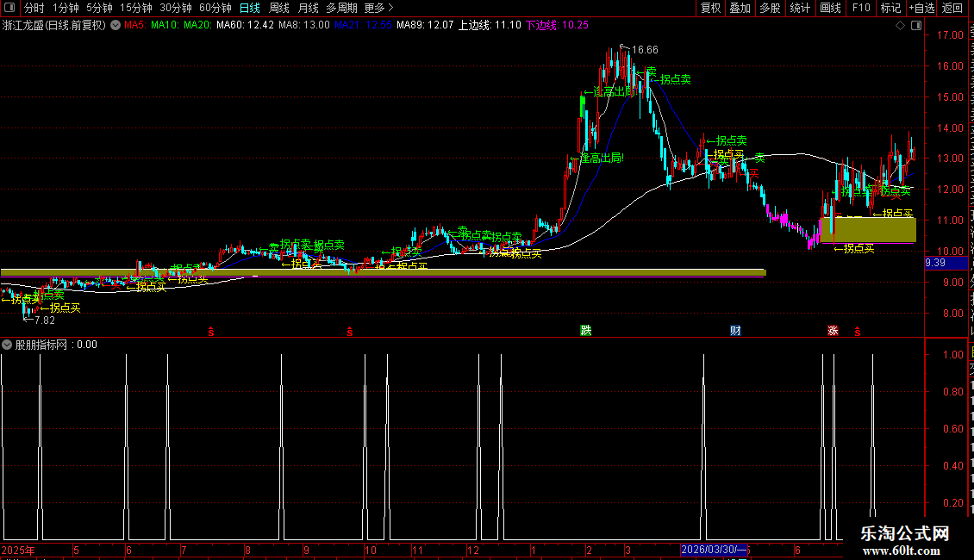Click the 下边线: 10.25 label
This screenshot has height=560, width=974.
(557, 26)
